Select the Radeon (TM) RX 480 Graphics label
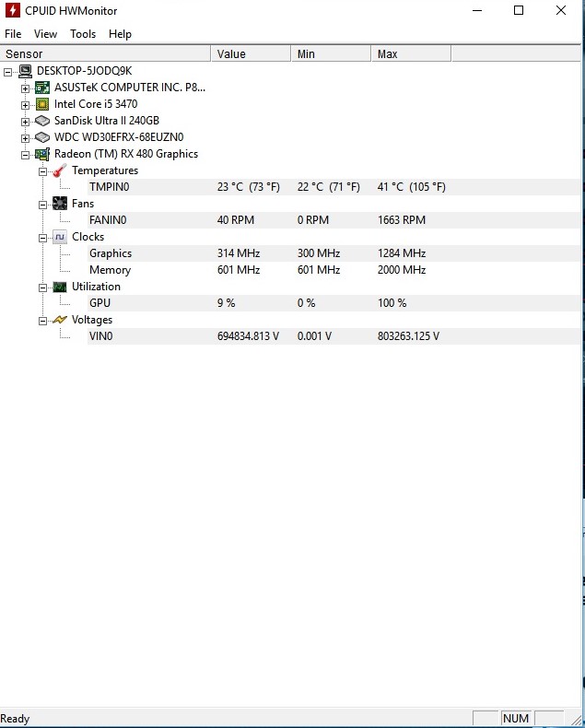The image size is (585, 728). tap(126, 154)
